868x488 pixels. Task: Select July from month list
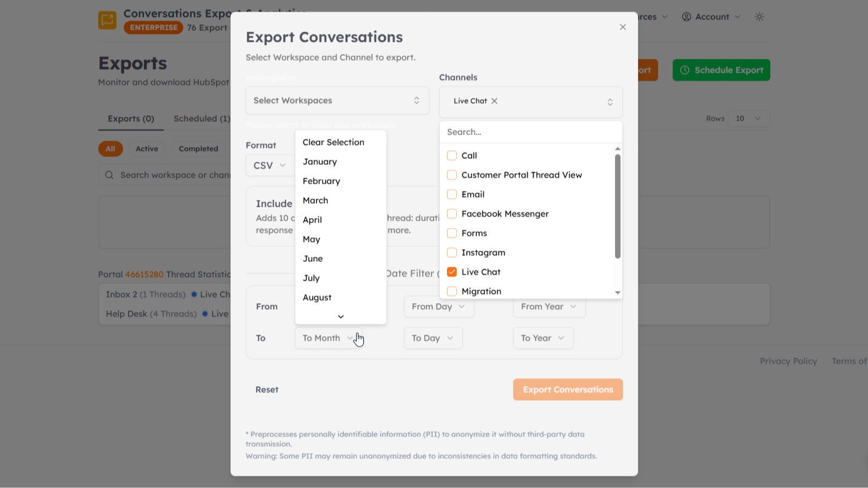(x=340, y=278)
